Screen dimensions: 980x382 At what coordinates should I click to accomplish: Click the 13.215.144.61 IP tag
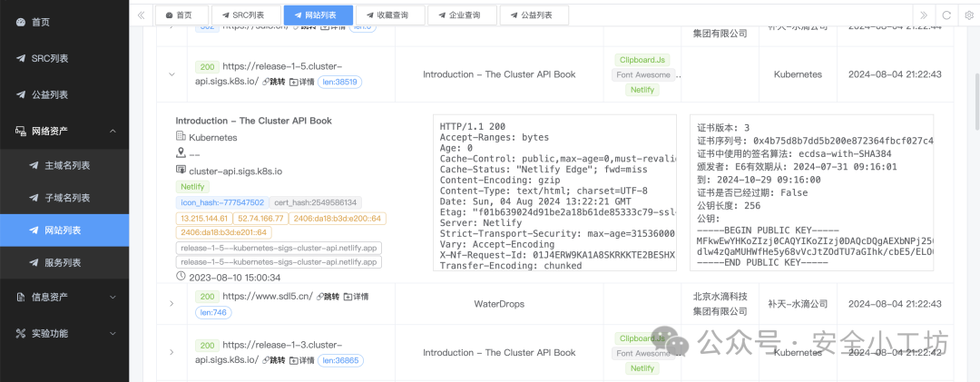coord(204,218)
